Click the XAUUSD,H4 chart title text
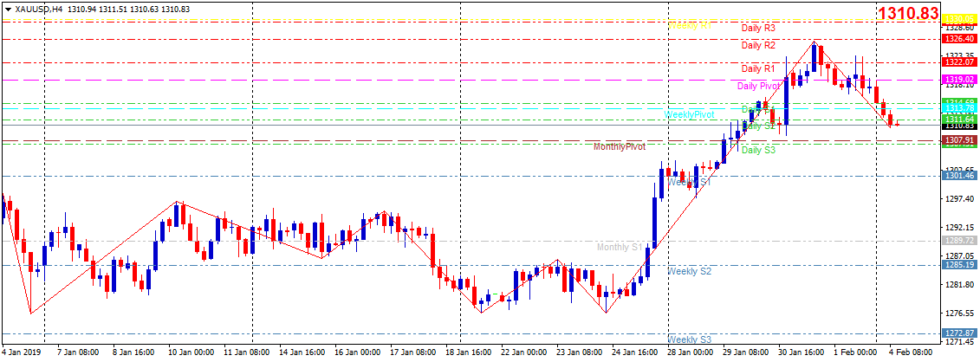This screenshot has width=980, height=362. [38, 9]
